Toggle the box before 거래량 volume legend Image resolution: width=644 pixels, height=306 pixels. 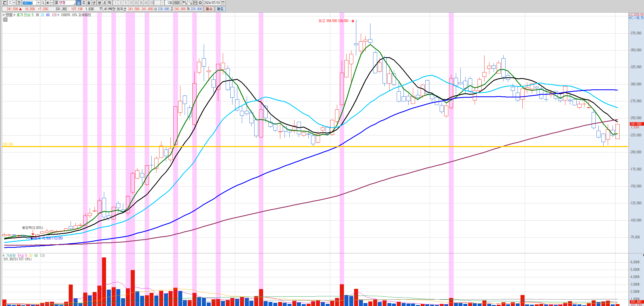[3, 256]
